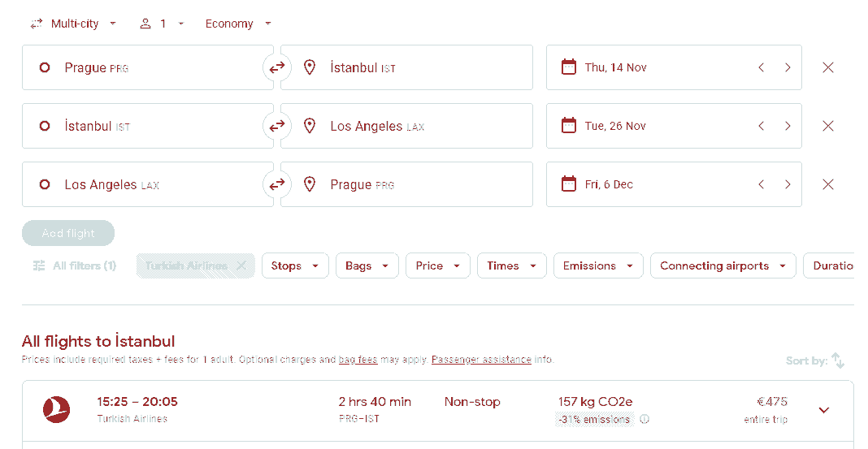
Task: Open the Passenger assistance link
Action: (x=481, y=360)
